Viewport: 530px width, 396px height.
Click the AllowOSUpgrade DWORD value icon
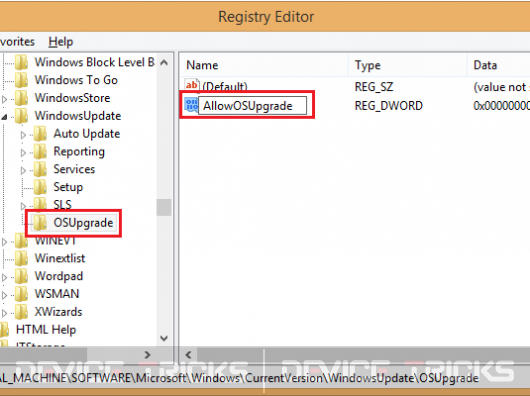point(191,105)
